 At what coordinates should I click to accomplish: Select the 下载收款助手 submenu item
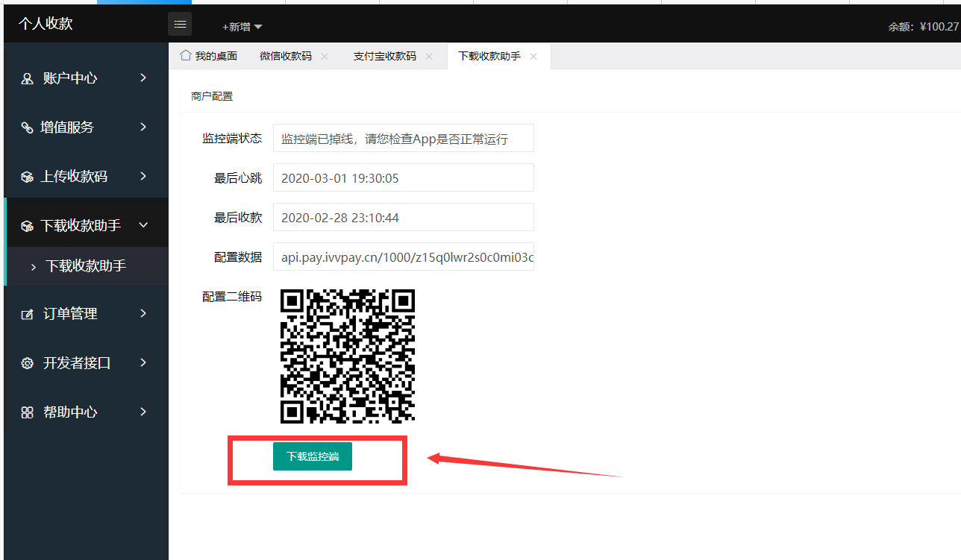[87, 266]
